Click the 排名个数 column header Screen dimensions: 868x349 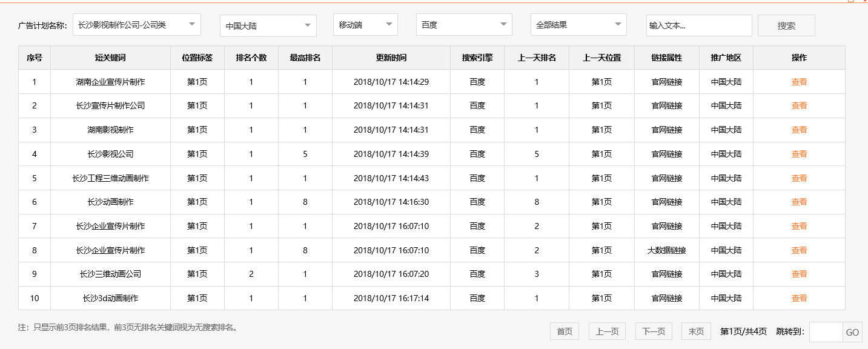coord(251,58)
